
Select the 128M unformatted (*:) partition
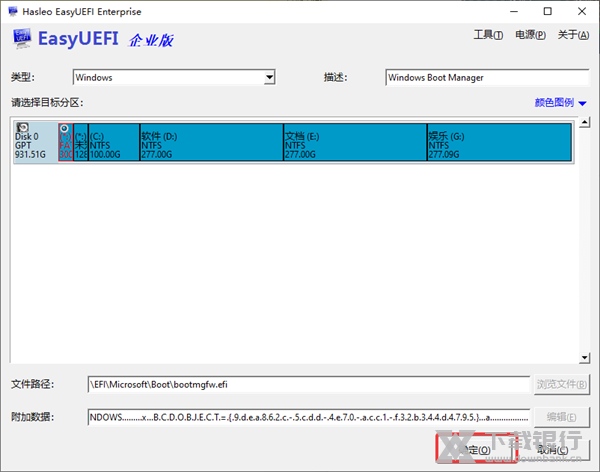[81, 142]
